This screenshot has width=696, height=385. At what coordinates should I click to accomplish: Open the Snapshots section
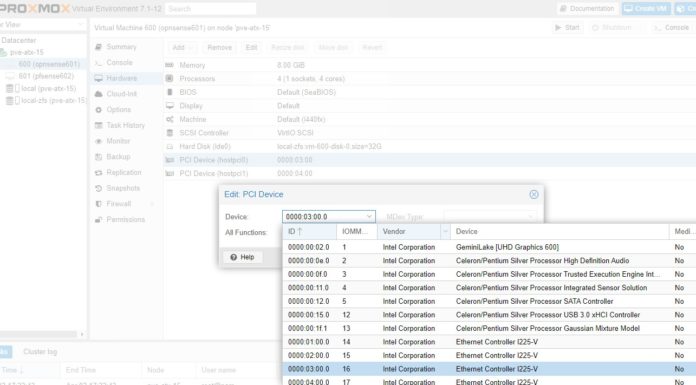123,188
